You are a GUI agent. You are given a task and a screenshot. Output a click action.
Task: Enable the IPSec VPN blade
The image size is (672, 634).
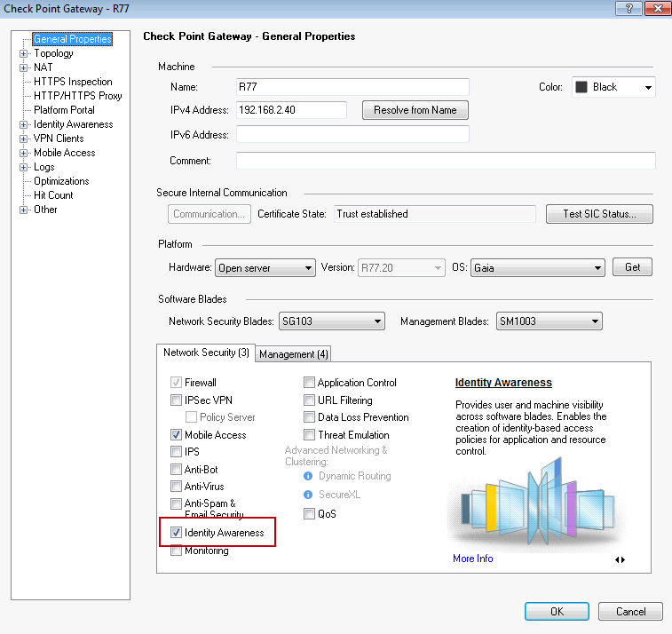pyautogui.click(x=176, y=400)
